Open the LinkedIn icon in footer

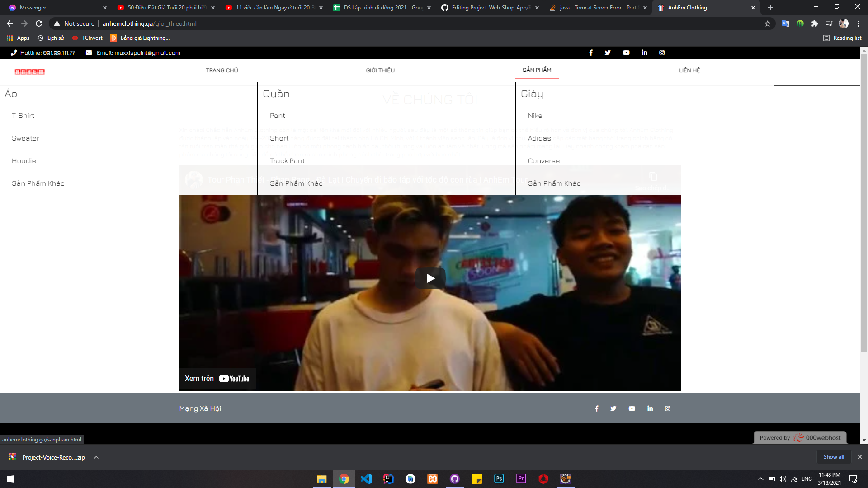[x=650, y=408]
